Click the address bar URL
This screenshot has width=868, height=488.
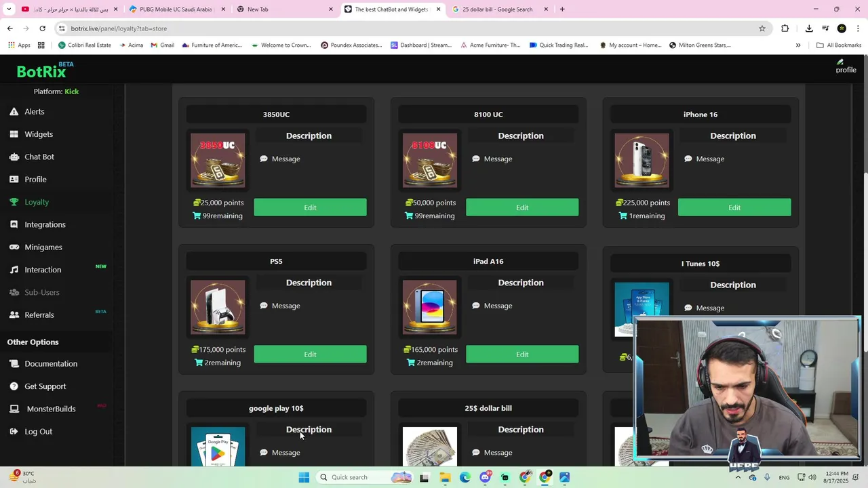(119, 28)
